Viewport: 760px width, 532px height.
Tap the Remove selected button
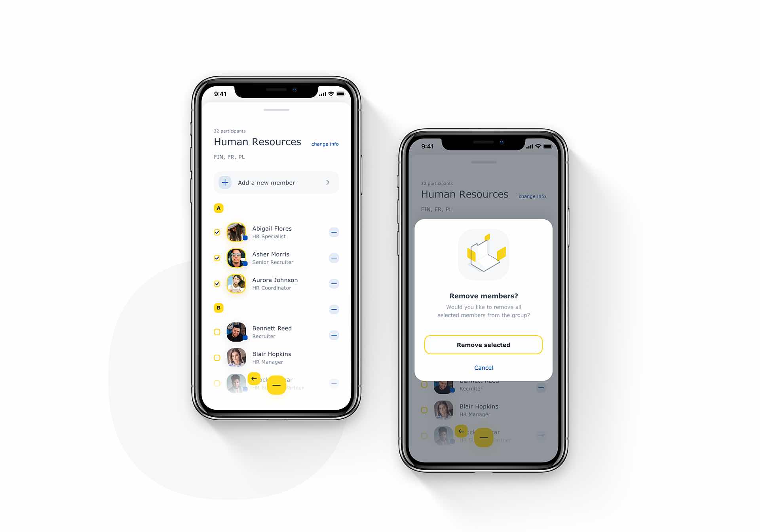pyautogui.click(x=484, y=344)
